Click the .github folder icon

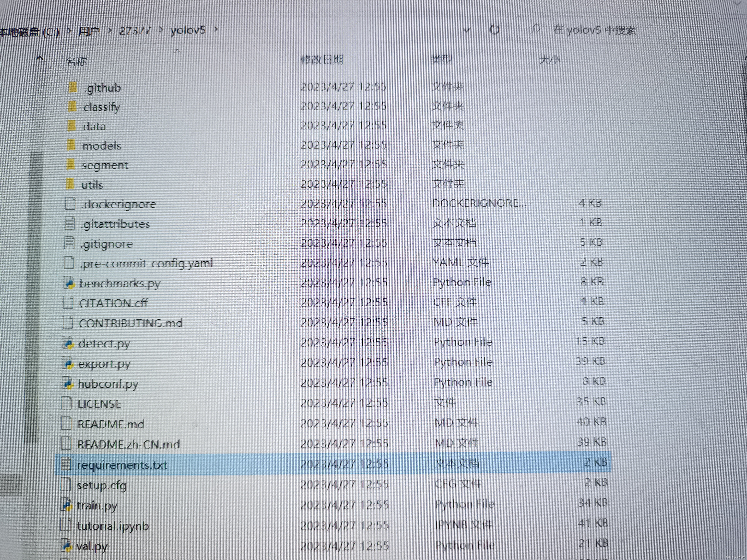point(72,87)
